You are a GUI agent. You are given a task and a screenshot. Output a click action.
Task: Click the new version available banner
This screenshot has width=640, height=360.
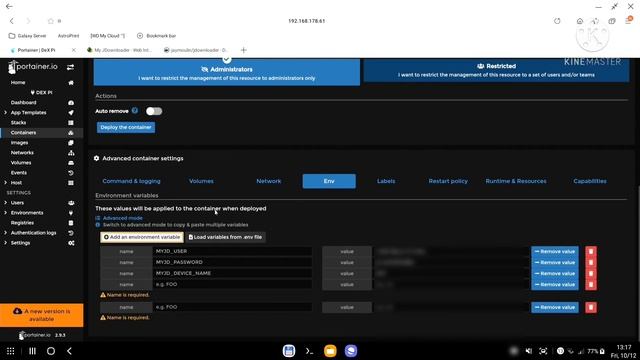tap(42, 315)
